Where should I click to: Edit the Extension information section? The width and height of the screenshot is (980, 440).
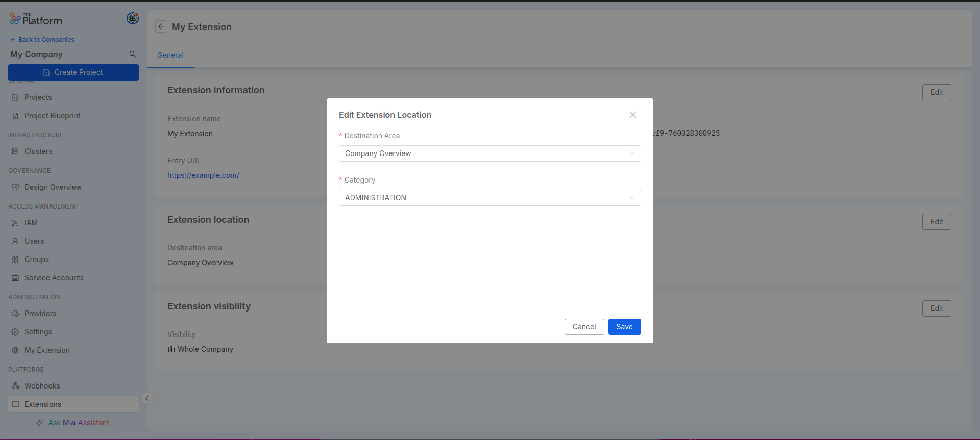pyautogui.click(x=937, y=92)
